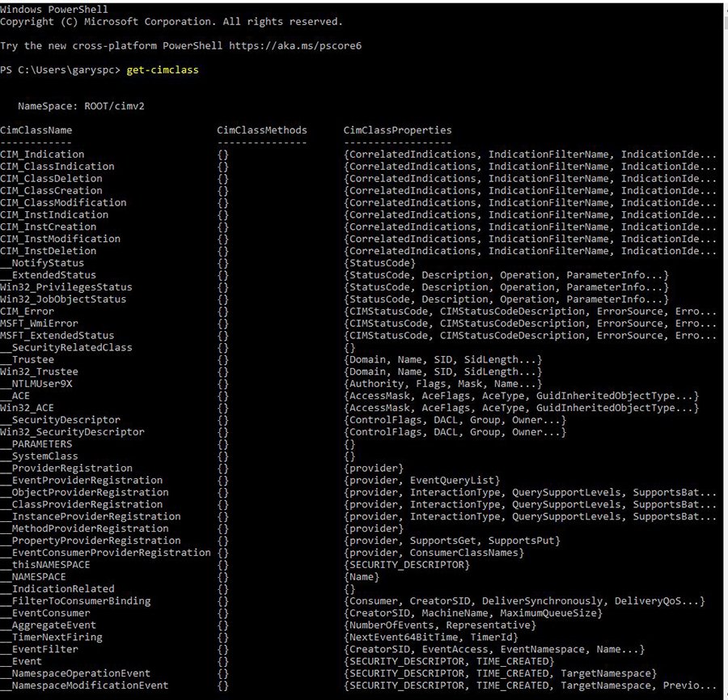The width and height of the screenshot is (728, 700).
Task: Select the CIM_Indication class name
Action: (x=42, y=155)
